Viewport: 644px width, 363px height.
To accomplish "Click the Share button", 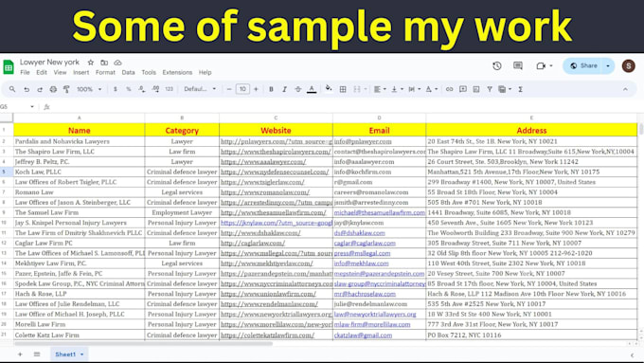I will pos(583,65).
